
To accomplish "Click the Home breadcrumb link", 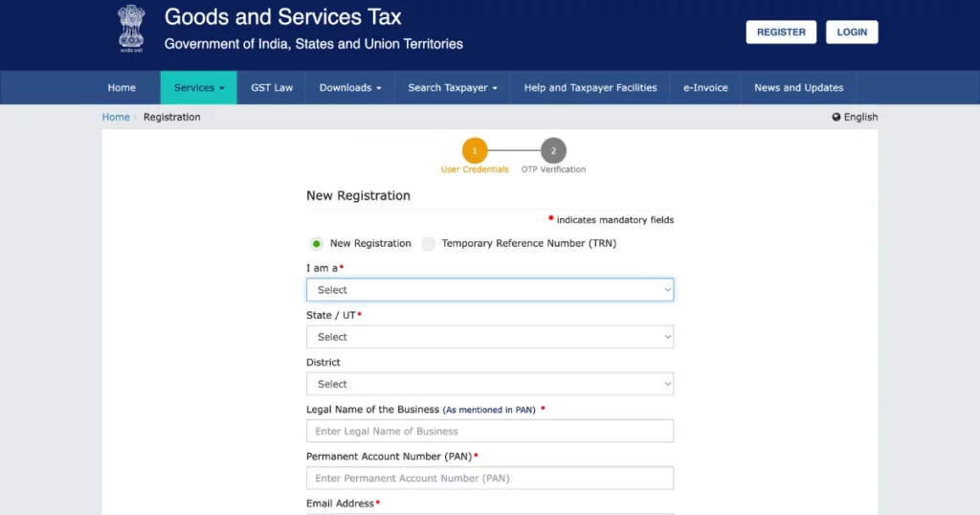I will [116, 117].
